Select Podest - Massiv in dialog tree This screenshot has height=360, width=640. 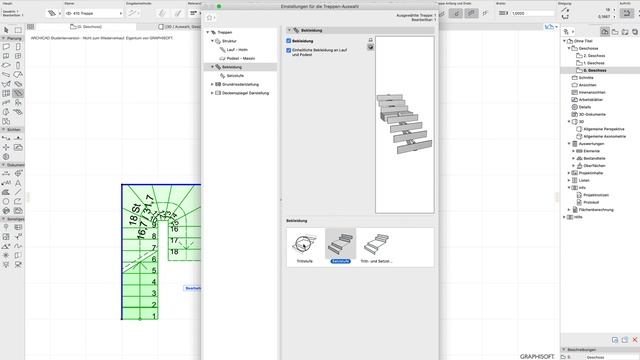240,58
